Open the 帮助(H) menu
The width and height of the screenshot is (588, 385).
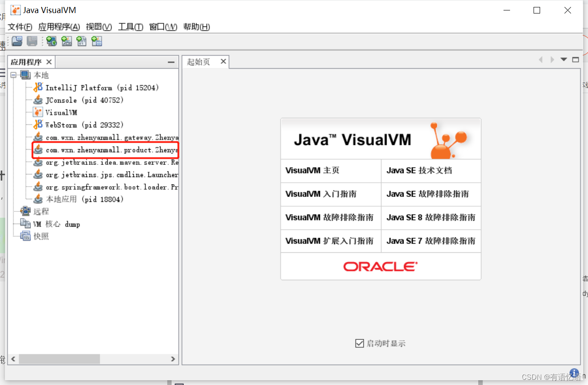coord(196,27)
